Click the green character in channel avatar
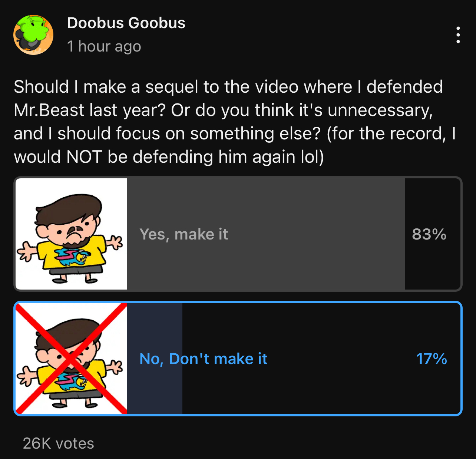 pos(34,30)
